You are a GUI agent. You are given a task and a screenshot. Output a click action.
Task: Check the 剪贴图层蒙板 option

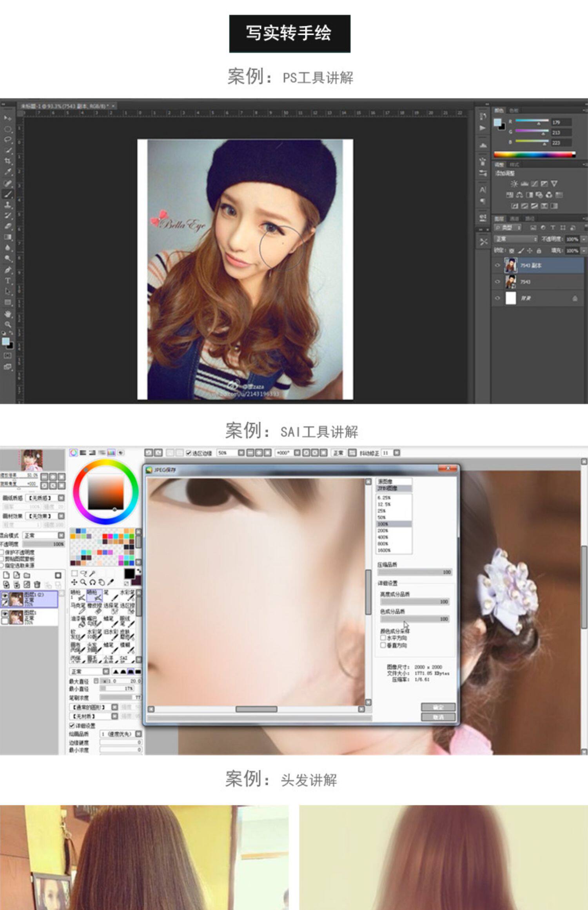(x=2, y=558)
